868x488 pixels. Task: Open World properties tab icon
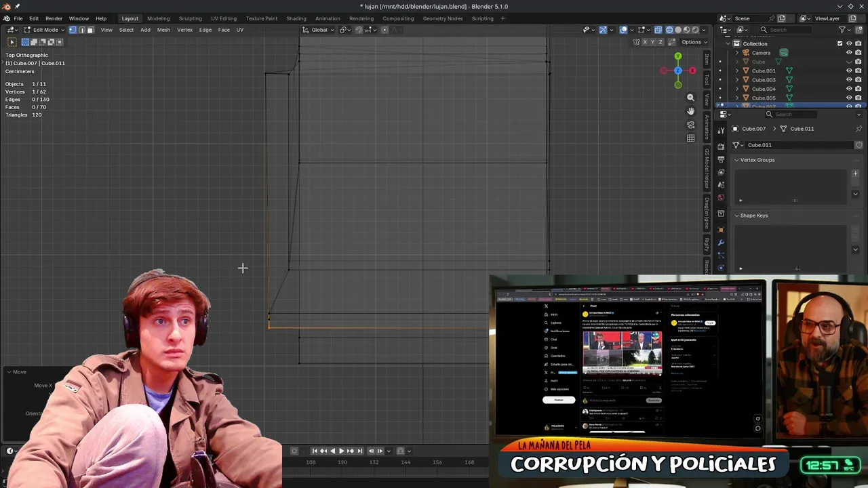click(x=721, y=198)
